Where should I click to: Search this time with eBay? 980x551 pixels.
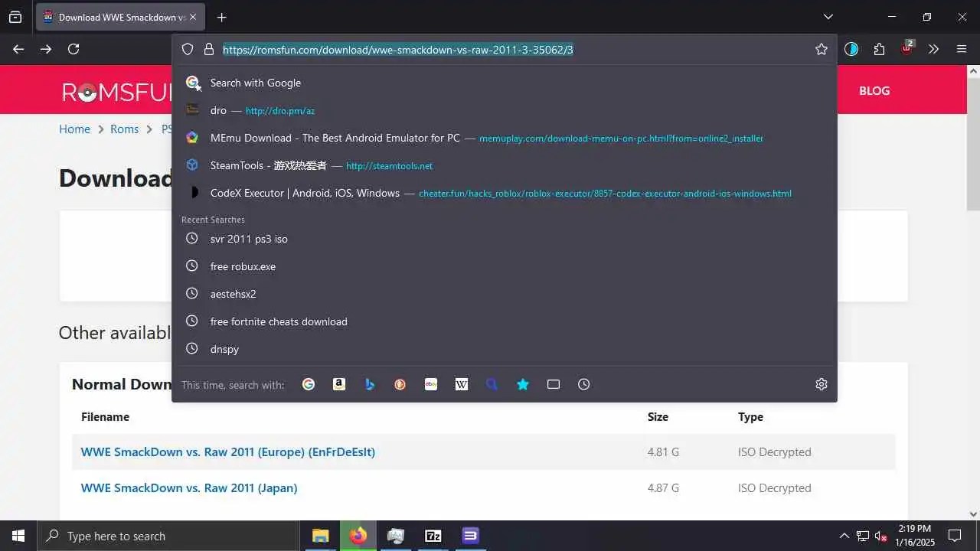pyautogui.click(x=431, y=384)
